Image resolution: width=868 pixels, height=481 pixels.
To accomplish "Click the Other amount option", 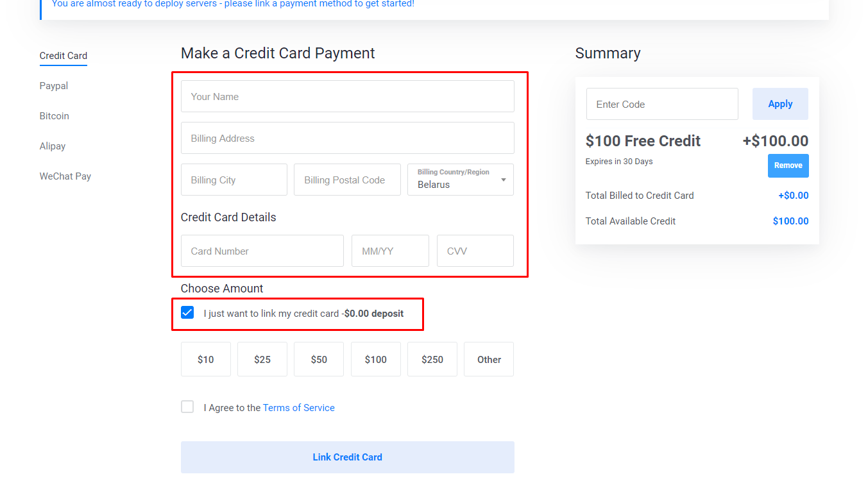I will 489,360.
